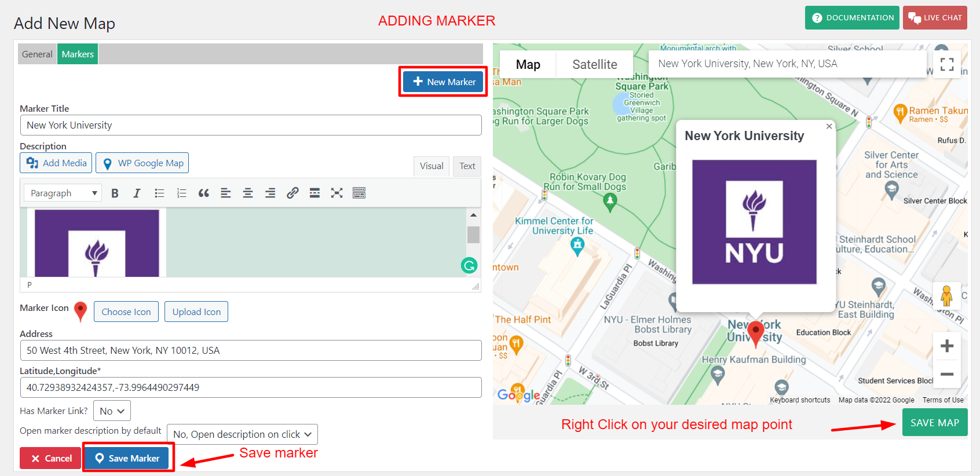
Task: Switch to the Markers tab
Action: pos(78,54)
